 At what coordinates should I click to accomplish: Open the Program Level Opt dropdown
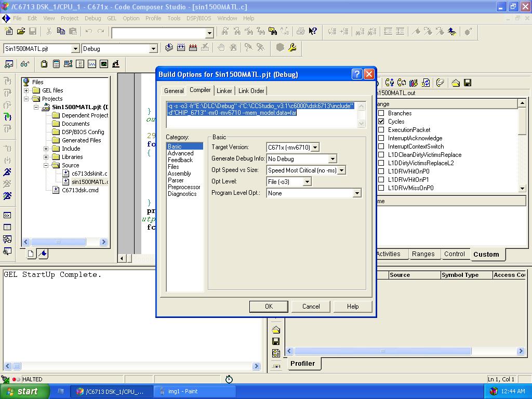coord(357,193)
